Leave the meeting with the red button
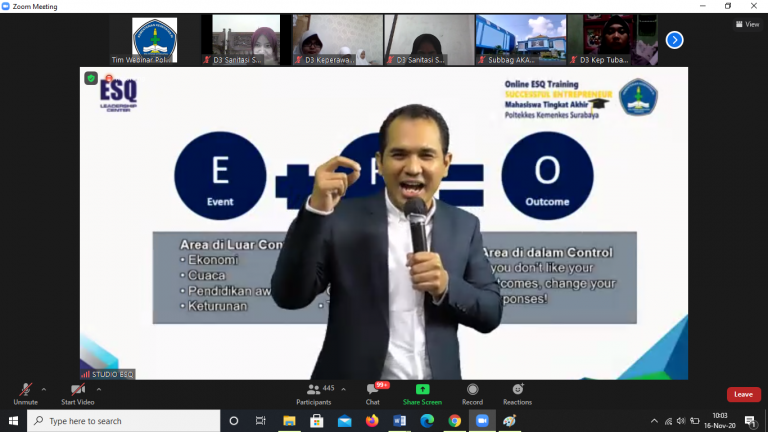This screenshot has width=768, height=432. 743,394
